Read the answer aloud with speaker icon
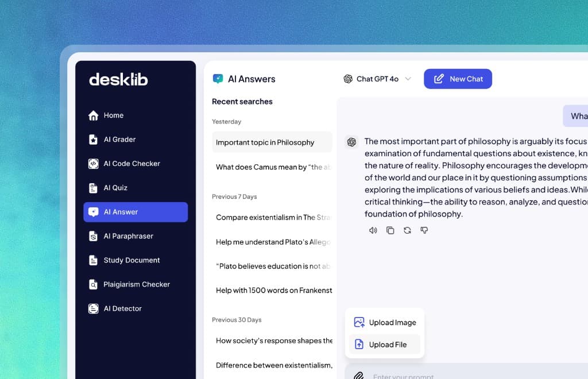588x379 pixels. point(373,230)
